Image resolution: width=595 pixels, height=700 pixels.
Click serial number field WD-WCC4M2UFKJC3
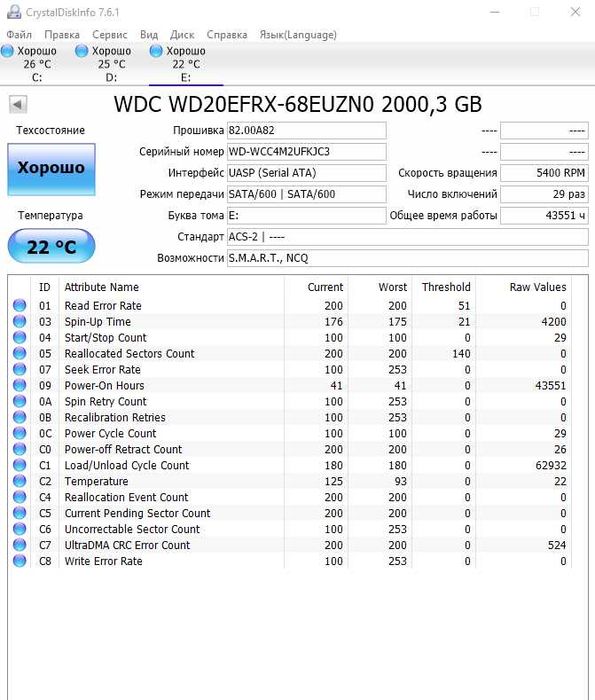coord(307,152)
